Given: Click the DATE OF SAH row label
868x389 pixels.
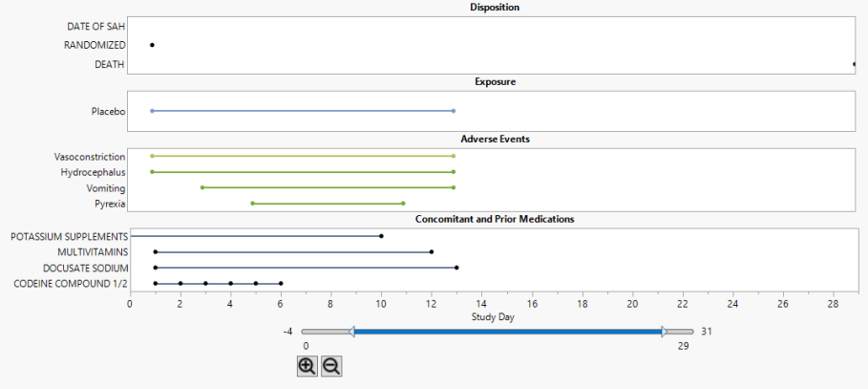Looking at the screenshot, I should 96,26.
